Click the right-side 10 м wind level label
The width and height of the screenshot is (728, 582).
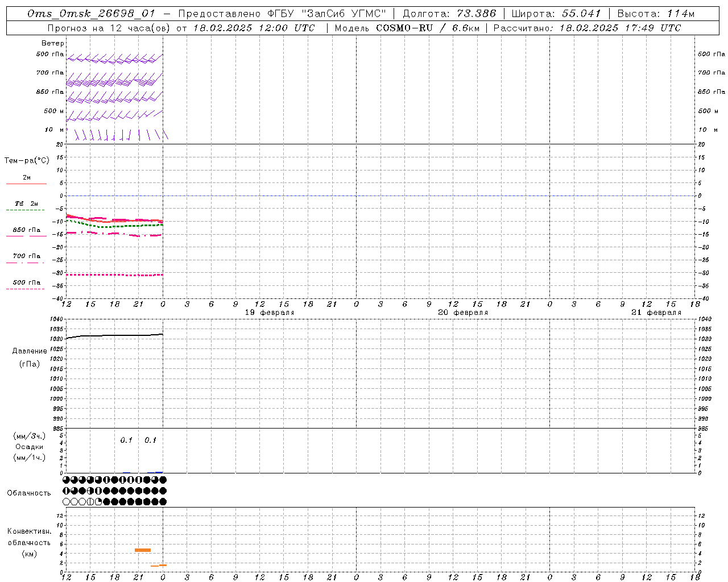(x=707, y=130)
